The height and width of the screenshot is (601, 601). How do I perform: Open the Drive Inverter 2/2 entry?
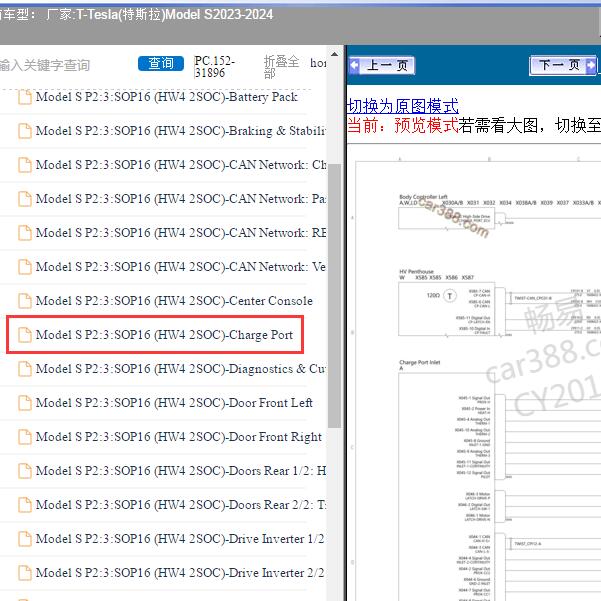(180, 573)
